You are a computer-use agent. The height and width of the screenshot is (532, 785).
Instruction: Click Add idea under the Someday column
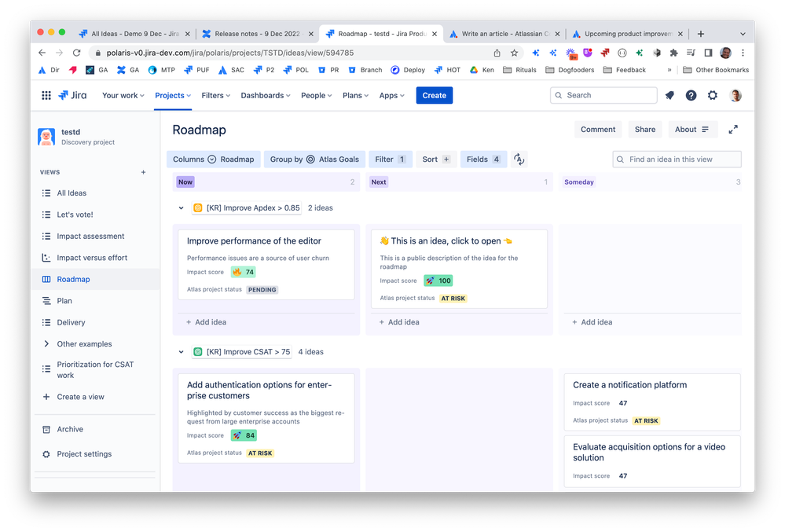pyautogui.click(x=592, y=322)
